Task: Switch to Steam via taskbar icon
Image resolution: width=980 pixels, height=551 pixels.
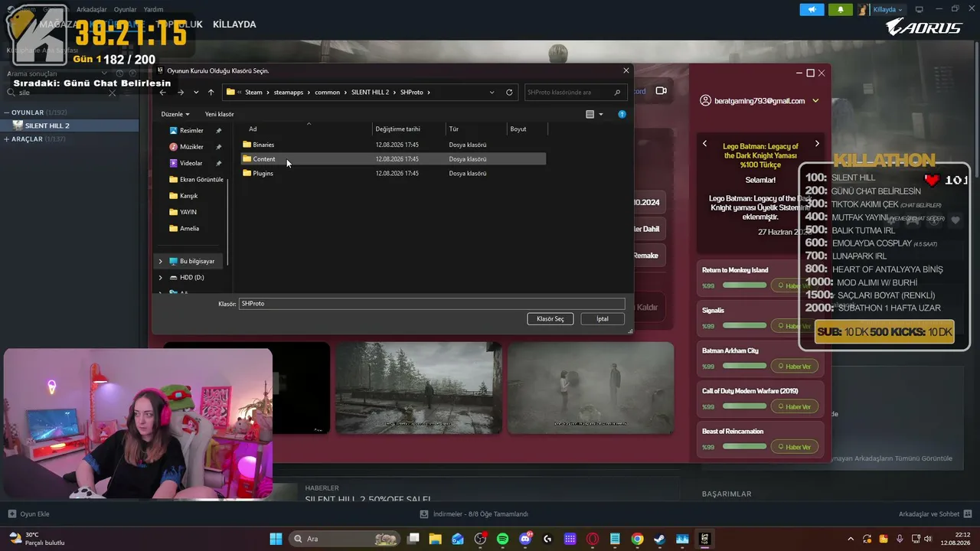Action: click(659, 539)
